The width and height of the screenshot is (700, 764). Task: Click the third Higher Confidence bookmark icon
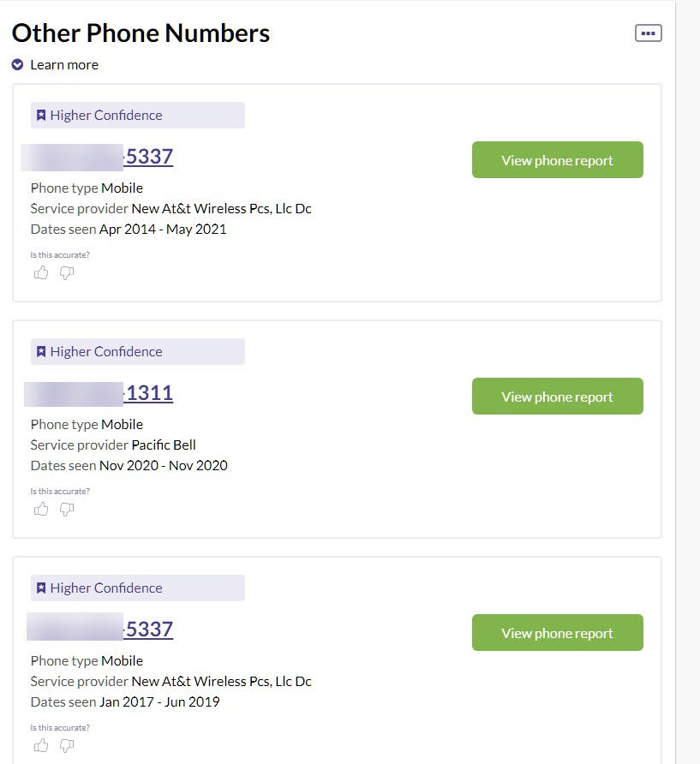pos(41,588)
